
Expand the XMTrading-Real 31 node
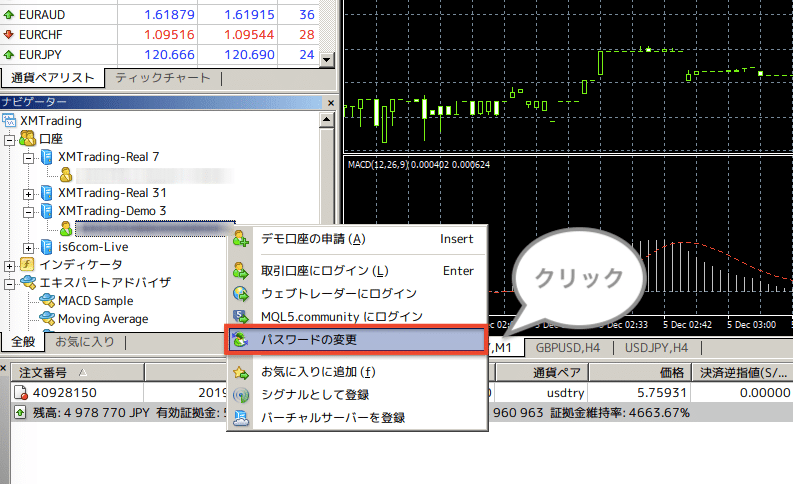[x=29, y=194]
